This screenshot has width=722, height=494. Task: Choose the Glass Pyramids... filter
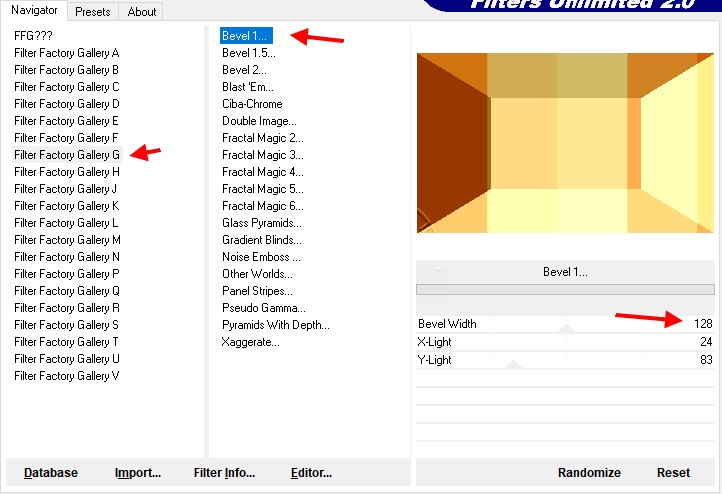tap(262, 223)
